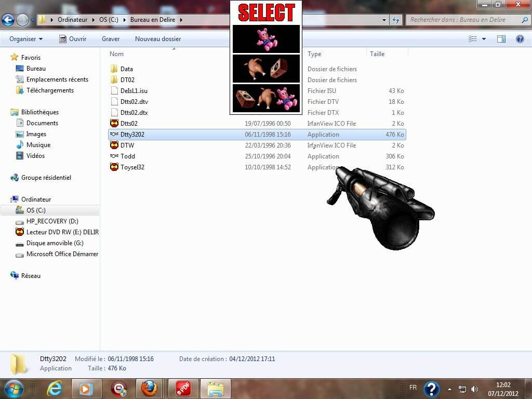Click the Ouvrir toolbar button
This screenshot has height=399, width=532.
tap(73, 38)
